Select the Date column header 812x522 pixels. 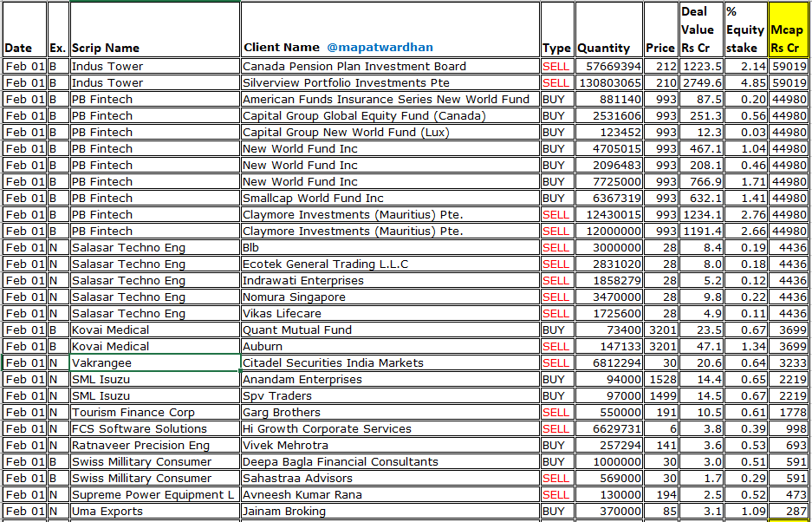click(24, 29)
